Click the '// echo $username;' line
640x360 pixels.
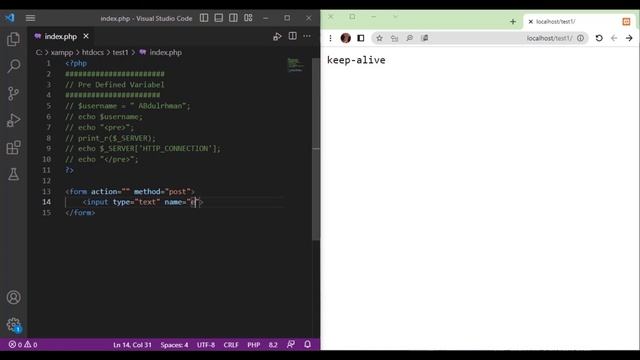click(104, 117)
